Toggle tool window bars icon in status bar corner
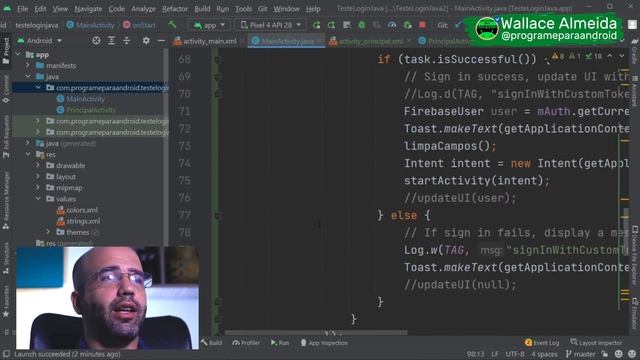This screenshot has height=360, width=640. click(6, 354)
